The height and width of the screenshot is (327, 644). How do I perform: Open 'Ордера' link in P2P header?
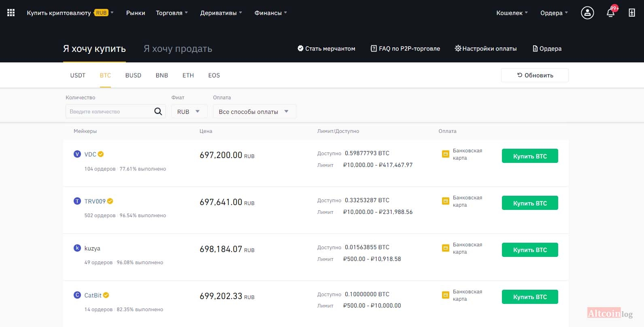point(547,49)
